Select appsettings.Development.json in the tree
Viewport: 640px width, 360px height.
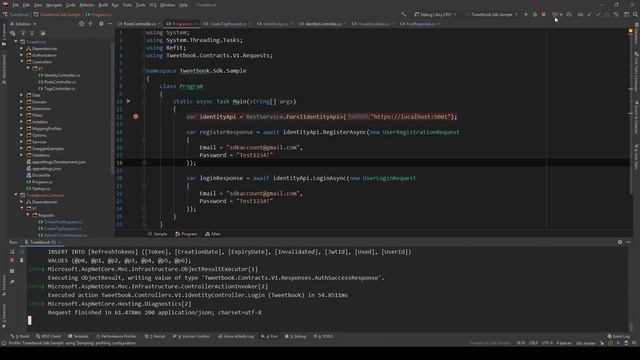point(56,162)
